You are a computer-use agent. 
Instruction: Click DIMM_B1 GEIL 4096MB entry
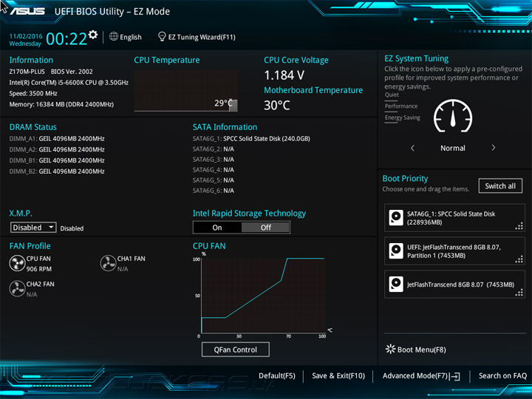point(57,160)
